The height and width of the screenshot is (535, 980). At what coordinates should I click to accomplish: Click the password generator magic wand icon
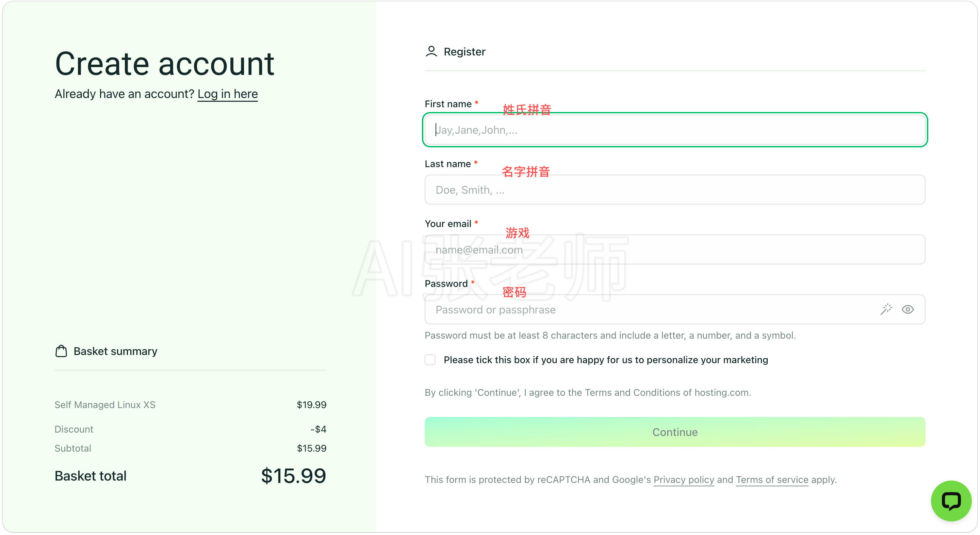tap(886, 309)
